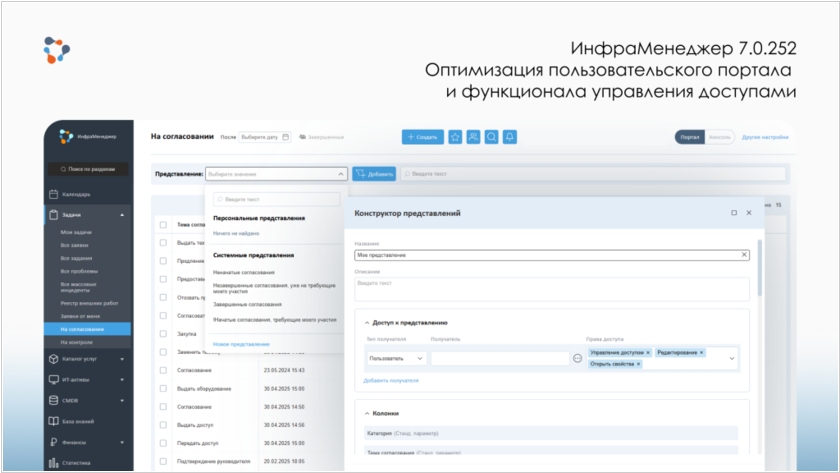Check the header select-all checkbox
The width and height of the screenshot is (840, 473).
[163, 225]
